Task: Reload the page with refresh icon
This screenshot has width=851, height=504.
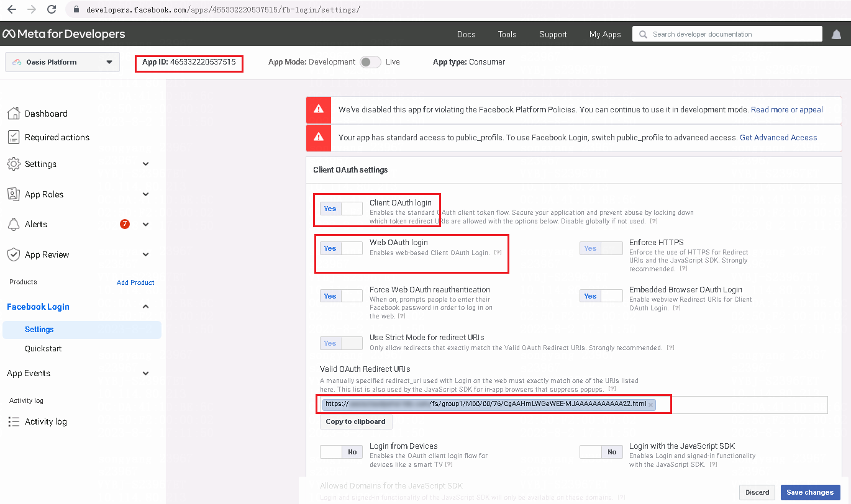Action: point(52,9)
